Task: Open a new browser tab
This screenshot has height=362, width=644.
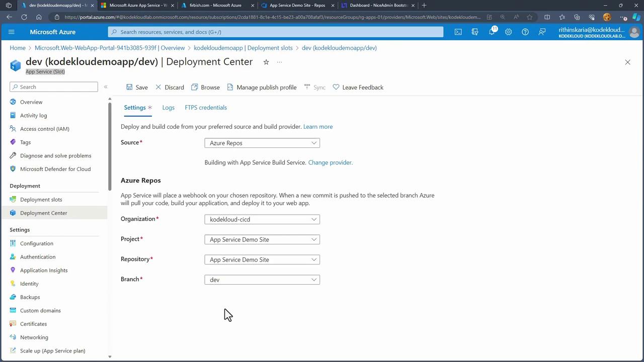Action: (424, 6)
